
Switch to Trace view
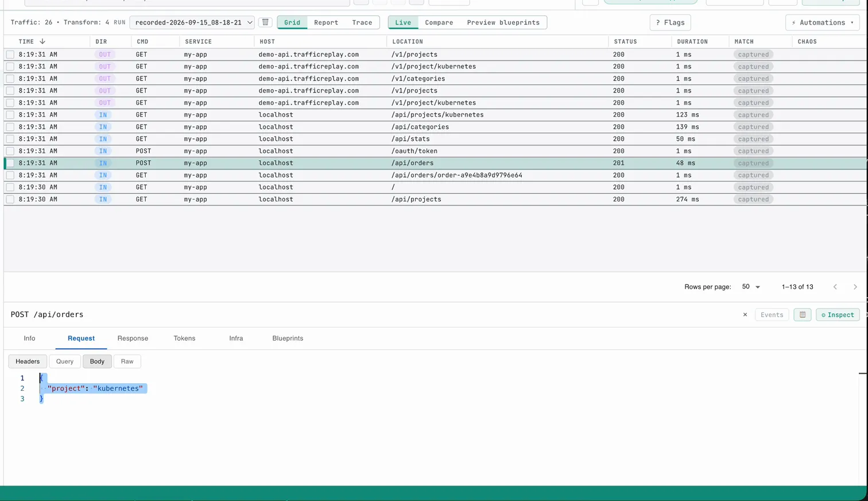(x=362, y=22)
